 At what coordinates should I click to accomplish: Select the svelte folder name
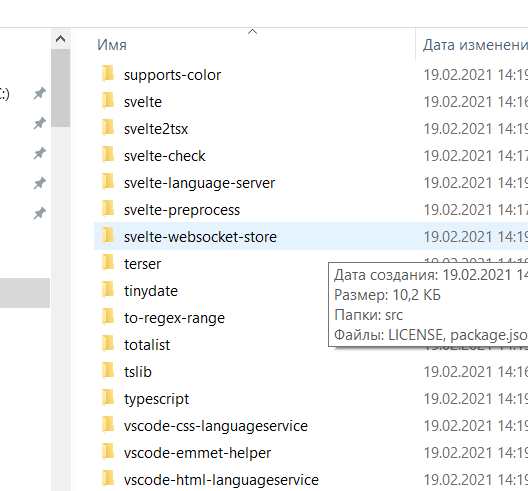pyautogui.click(x=143, y=102)
